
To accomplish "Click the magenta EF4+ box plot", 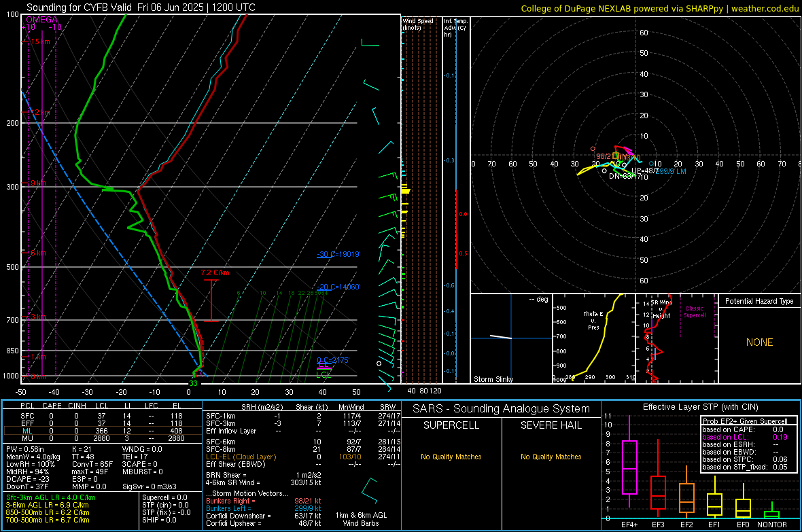I will tap(629, 461).
